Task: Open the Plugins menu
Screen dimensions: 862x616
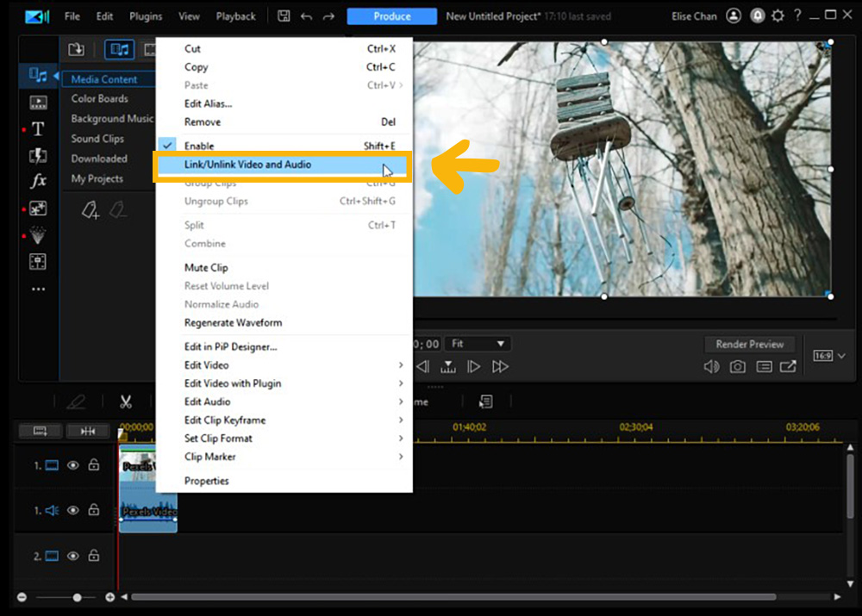Action: (x=145, y=16)
